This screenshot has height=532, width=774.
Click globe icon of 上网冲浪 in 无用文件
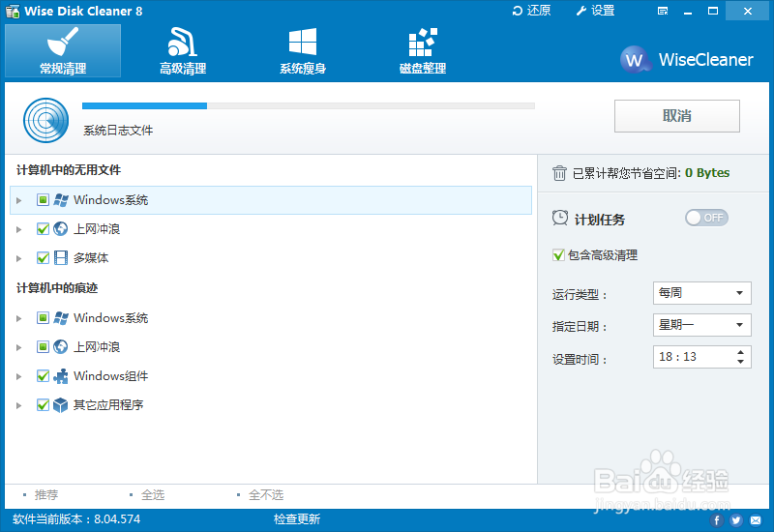(60, 229)
